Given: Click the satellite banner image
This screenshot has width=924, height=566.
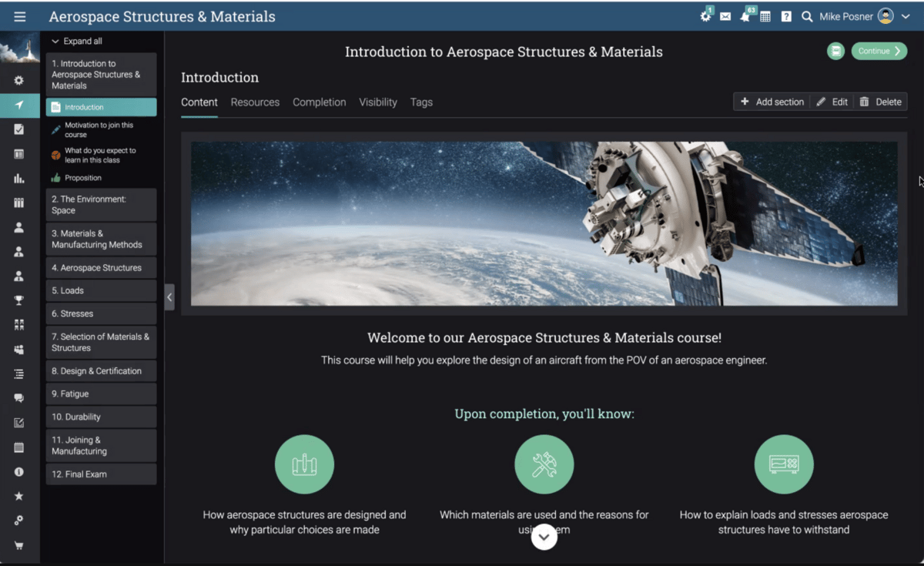Looking at the screenshot, I should click(x=544, y=223).
